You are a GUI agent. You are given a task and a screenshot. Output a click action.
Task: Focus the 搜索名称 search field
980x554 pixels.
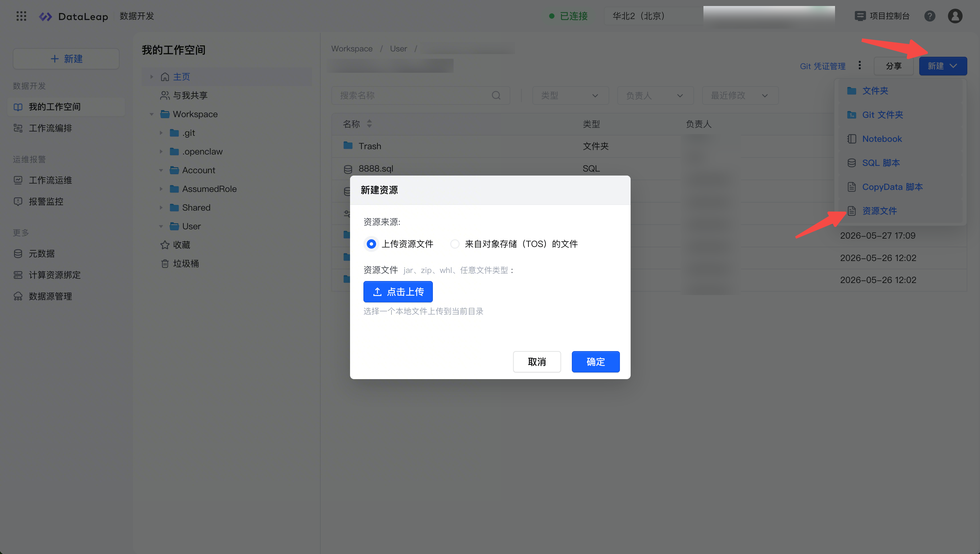pyautogui.click(x=420, y=95)
